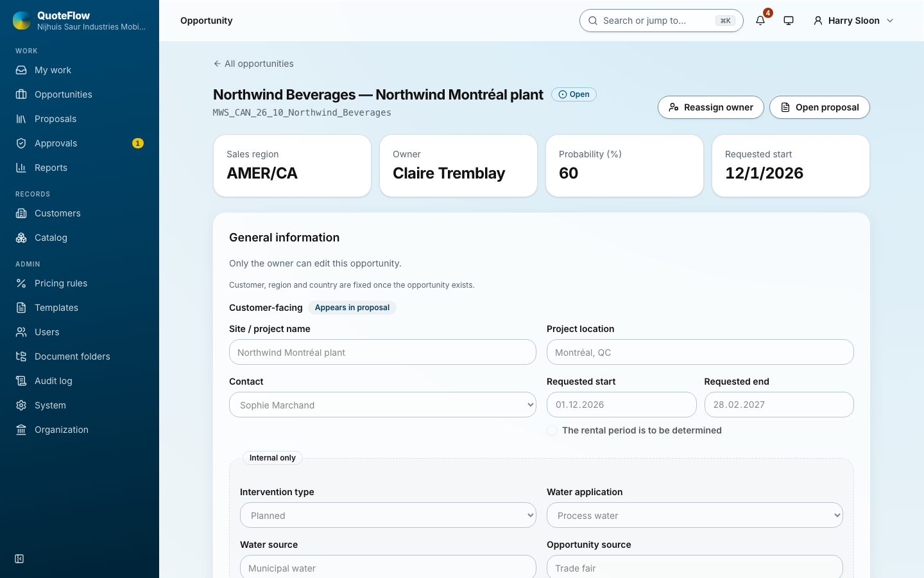
Task: Click the Opportunities icon in sidebar
Action: click(x=21, y=94)
